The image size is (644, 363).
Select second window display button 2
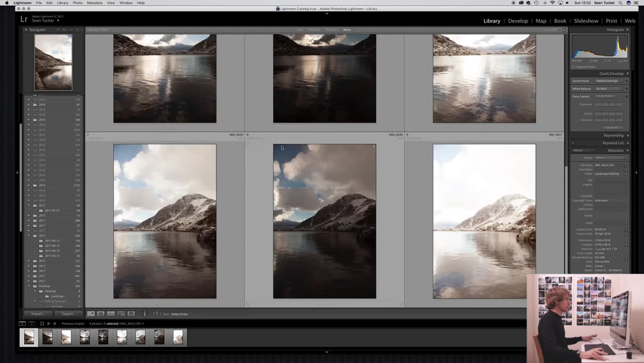(32, 324)
